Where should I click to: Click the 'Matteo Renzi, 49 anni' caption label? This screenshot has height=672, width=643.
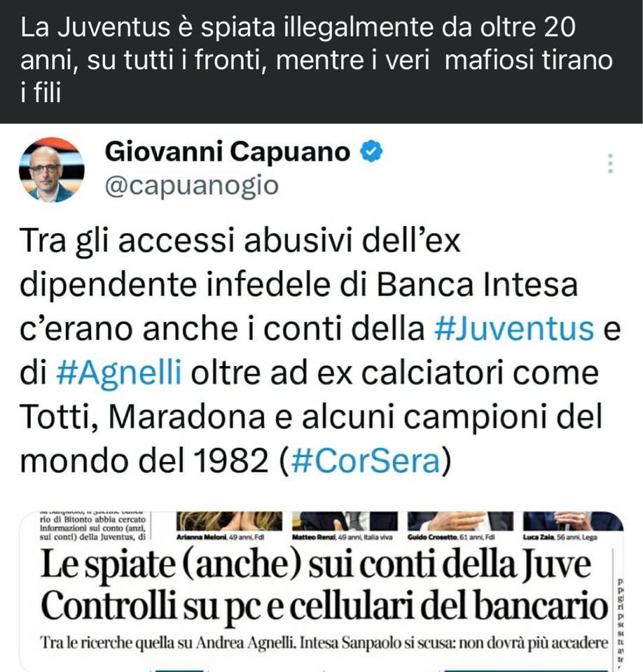(342, 537)
